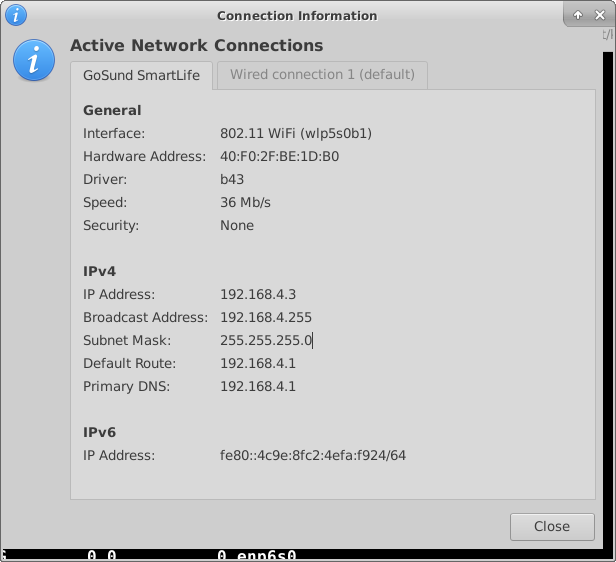Click the IPv4 section heading
This screenshot has width=616, height=562.
point(99,271)
